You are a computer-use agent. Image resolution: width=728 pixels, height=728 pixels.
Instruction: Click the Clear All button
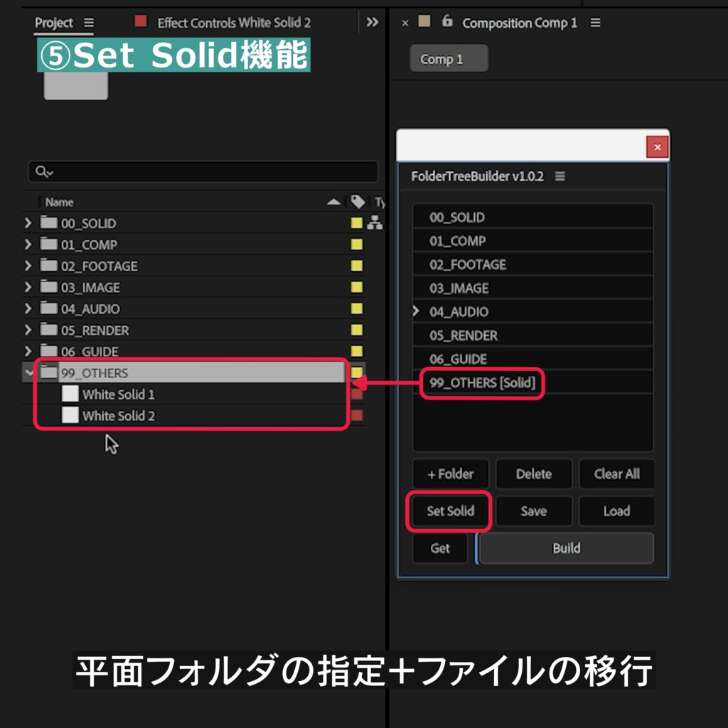616,474
